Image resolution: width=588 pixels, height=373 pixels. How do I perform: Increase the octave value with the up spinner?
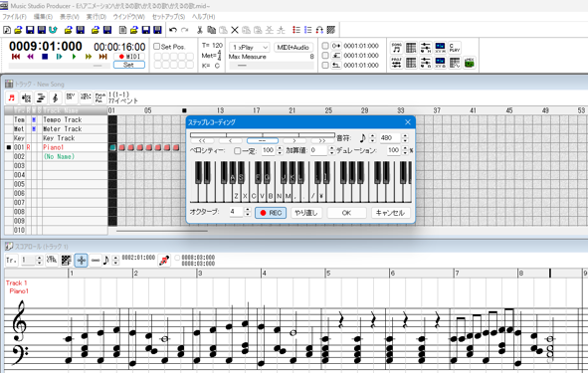(x=247, y=210)
